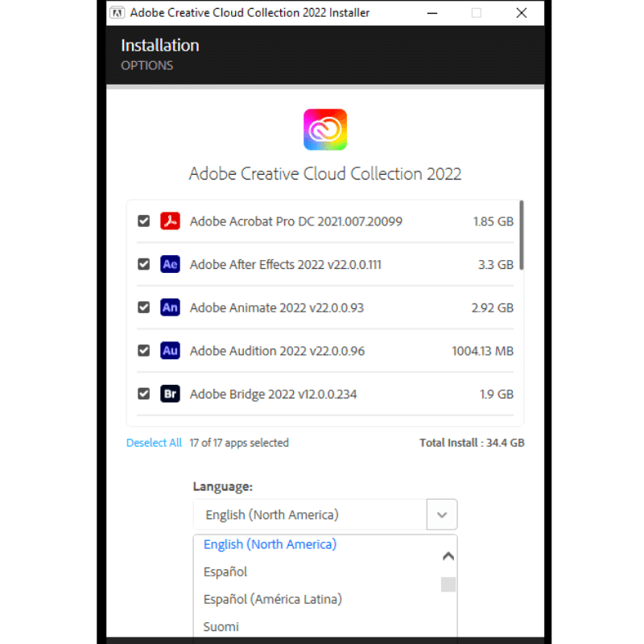The height and width of the screenshot is (644, 644).
Task: Click the Creative Cloud rainbow logo
Action: coord(325,130)
